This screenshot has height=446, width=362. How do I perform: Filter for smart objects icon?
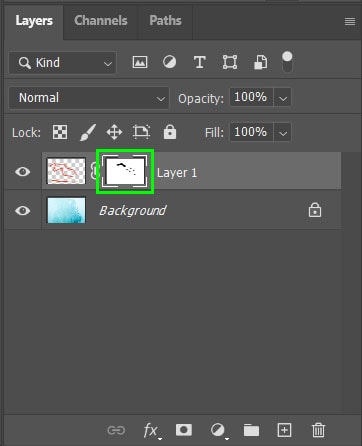click(260, 62)
